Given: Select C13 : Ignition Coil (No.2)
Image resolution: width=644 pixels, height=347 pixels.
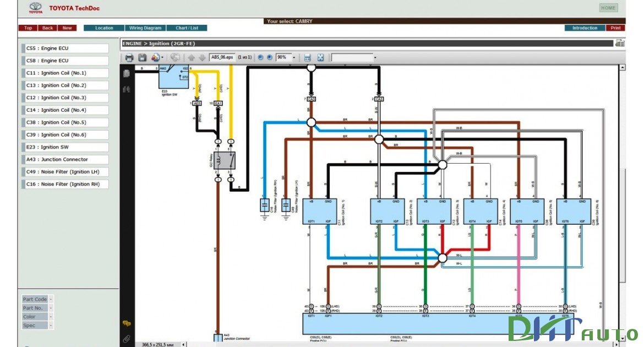Looking at the screenshot, I should click(65, 85).
